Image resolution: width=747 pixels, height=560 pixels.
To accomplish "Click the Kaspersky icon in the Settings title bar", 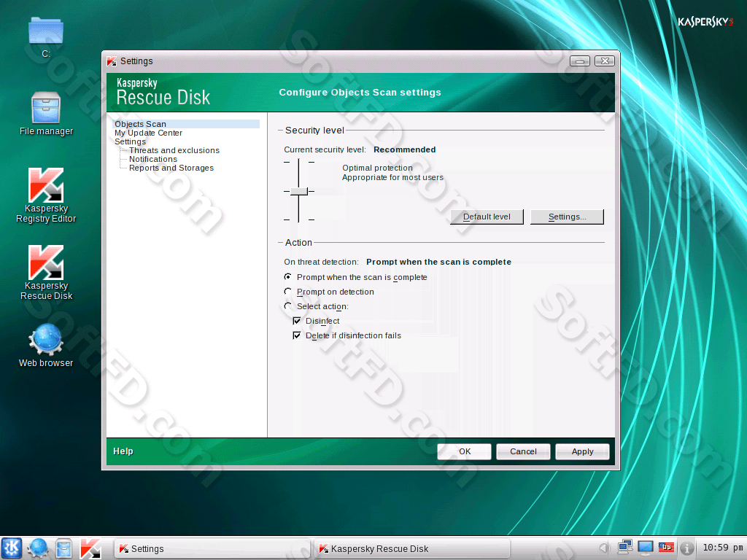I will point(112,61).
